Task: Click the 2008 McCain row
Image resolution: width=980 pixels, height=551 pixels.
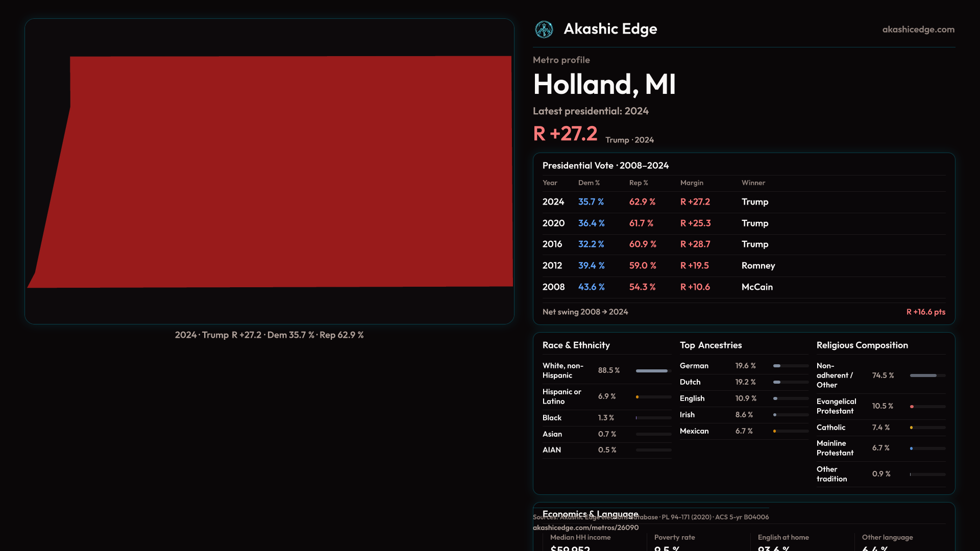Action: (x=743, y=287)
